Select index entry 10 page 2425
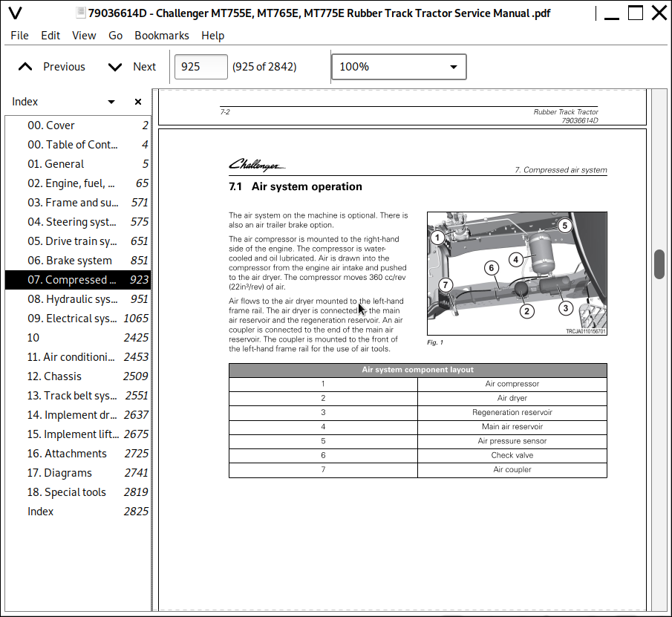 click(78, 338)
